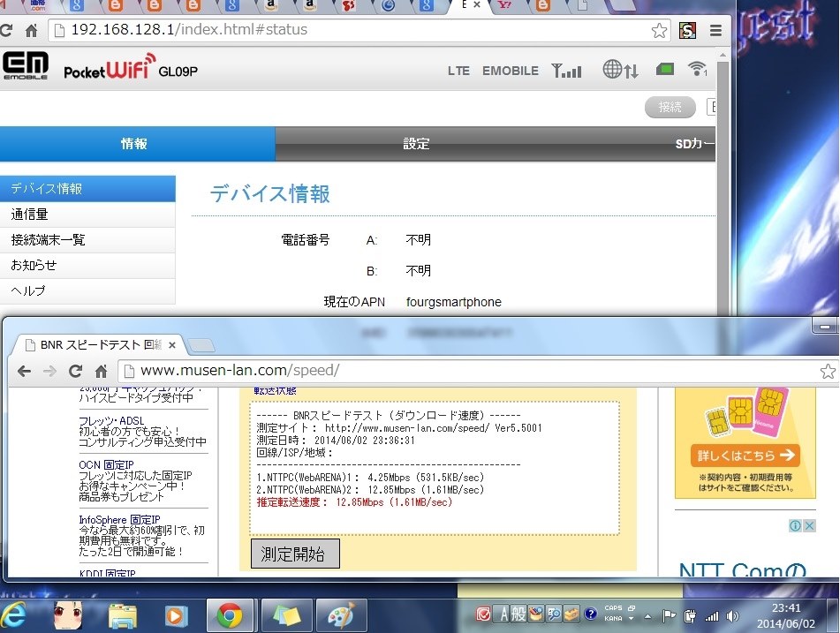Click the Chrome taskbar icon
The width and height of the screenshot is (840, 633).
(231, 616)
